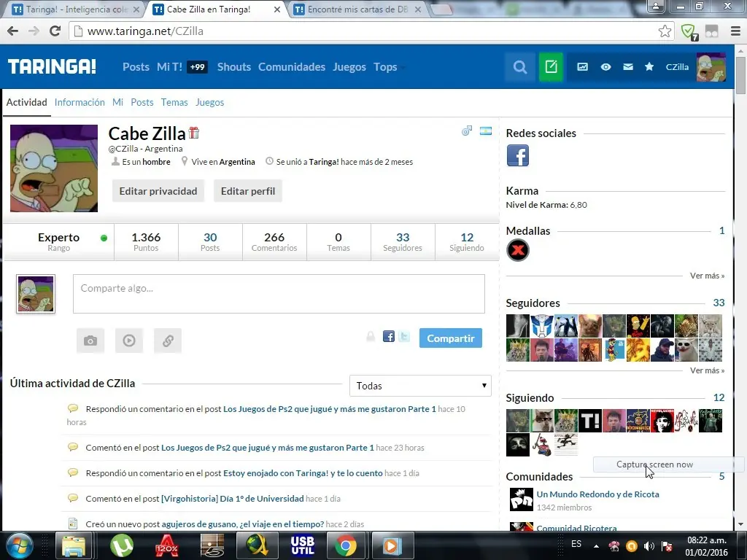This screenshot has height=560, width=747.
Task: Attach a video with play icon
Action: (129, 341)
